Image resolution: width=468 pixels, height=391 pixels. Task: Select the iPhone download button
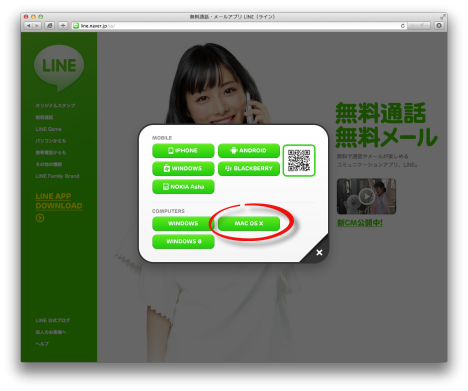pyautogui.click(x=183, y=150)
